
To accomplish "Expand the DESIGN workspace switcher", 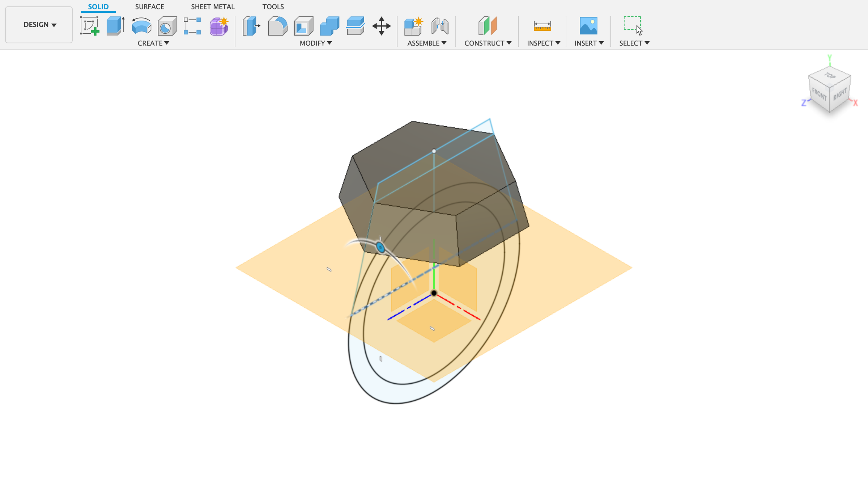I will 38,25.
